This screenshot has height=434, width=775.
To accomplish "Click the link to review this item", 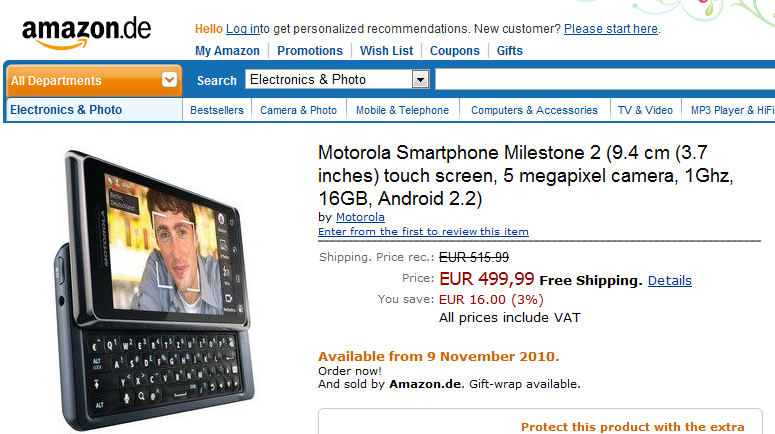I will pos(423,232).
